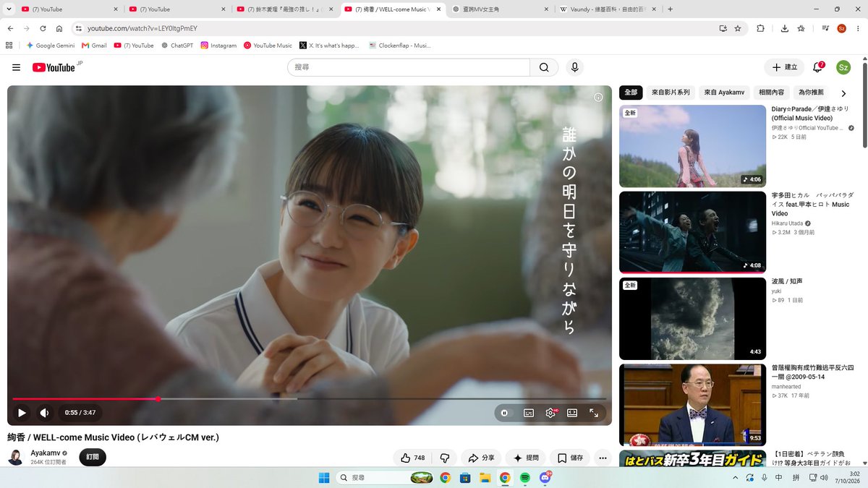Screen dimensions: 868x488
Task: Save the video with the 儲存 button
Action: [x=570, y=458]
